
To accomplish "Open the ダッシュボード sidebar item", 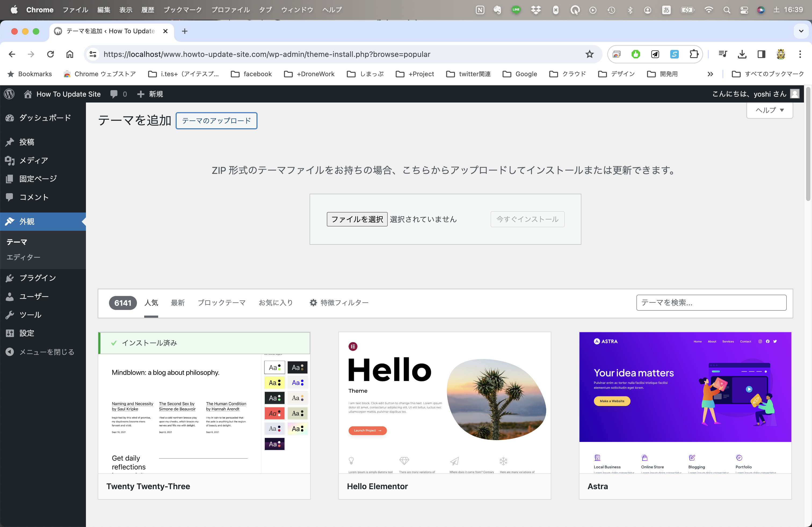I will tap(43, 118).
